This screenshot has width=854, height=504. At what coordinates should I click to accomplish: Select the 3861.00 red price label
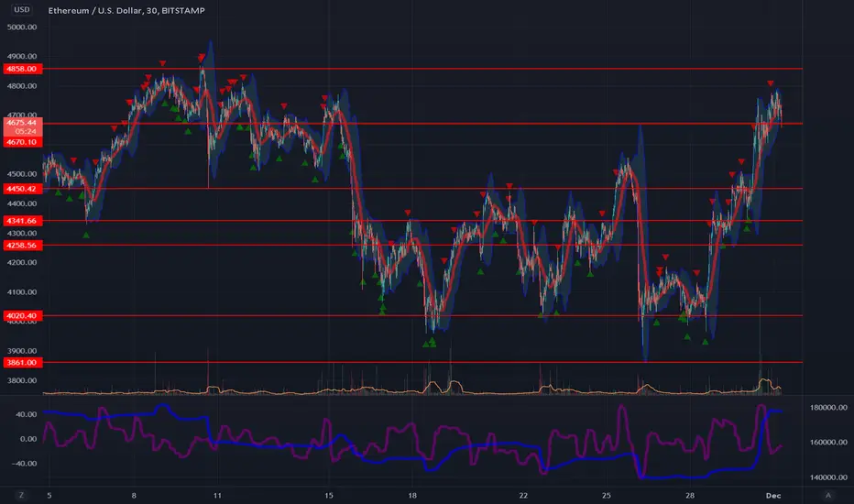coord(22,362)
